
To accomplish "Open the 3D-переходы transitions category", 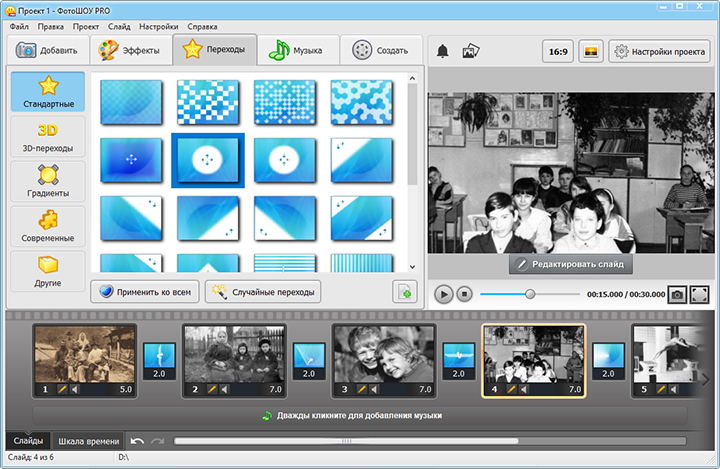I will pos(48,136).
